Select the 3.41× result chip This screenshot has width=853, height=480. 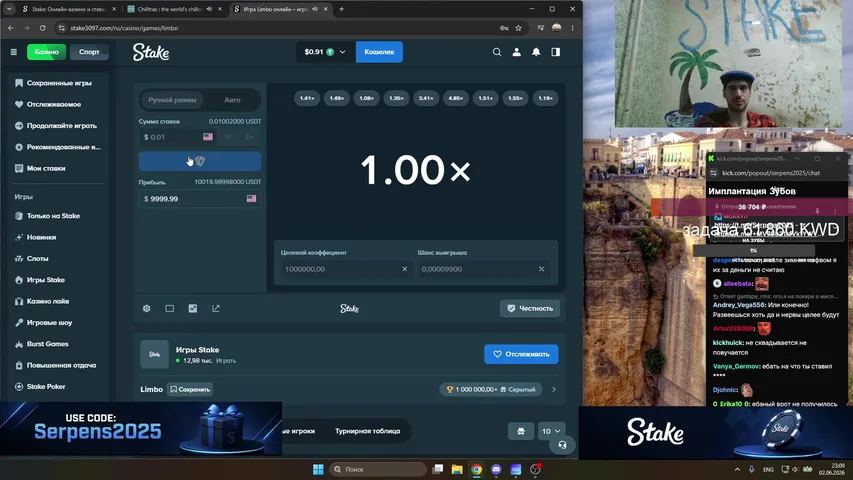426,99
